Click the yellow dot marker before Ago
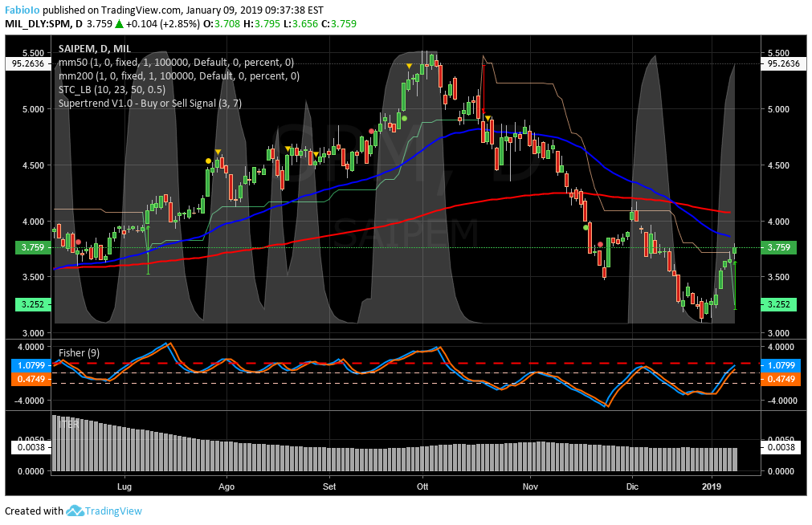The height and width of the screenshot is (525, 812). [208, 161]
